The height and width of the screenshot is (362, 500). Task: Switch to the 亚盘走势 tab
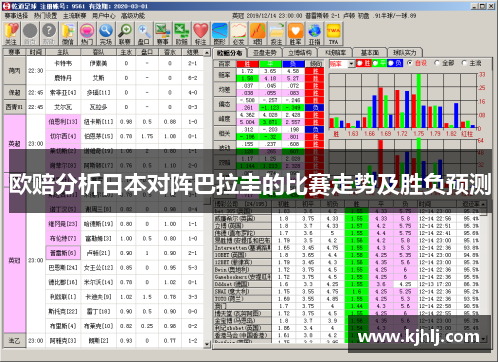coord(265,53)
